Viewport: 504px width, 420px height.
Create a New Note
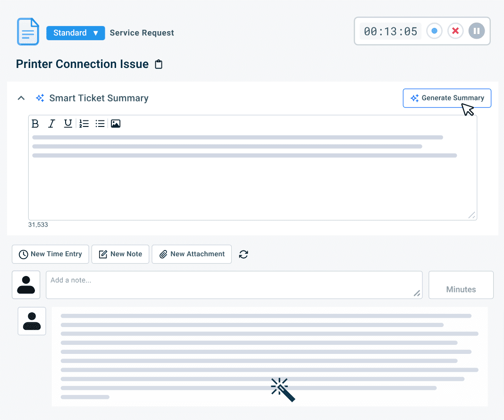point(120,254)
